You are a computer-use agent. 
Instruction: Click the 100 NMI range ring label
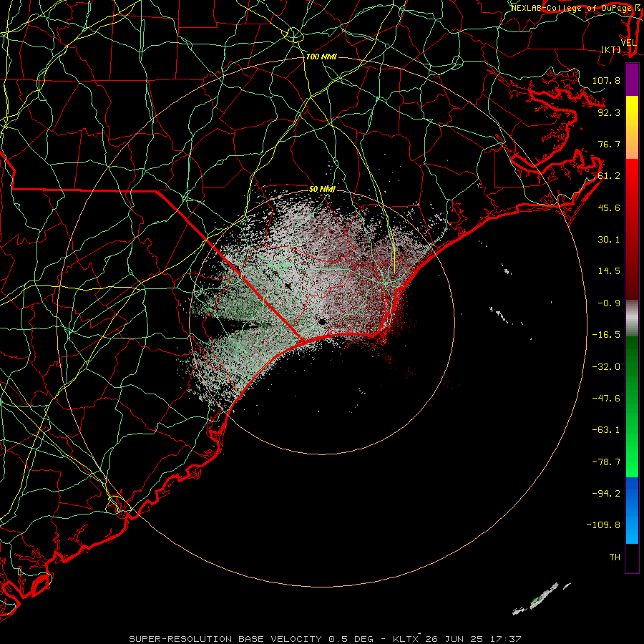tap(321, 57)
